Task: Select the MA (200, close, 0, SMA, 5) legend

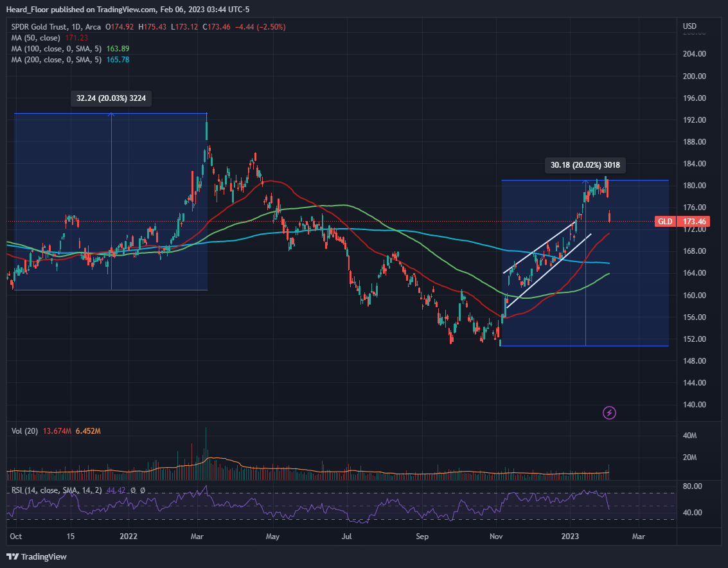Action: point(56,60)
